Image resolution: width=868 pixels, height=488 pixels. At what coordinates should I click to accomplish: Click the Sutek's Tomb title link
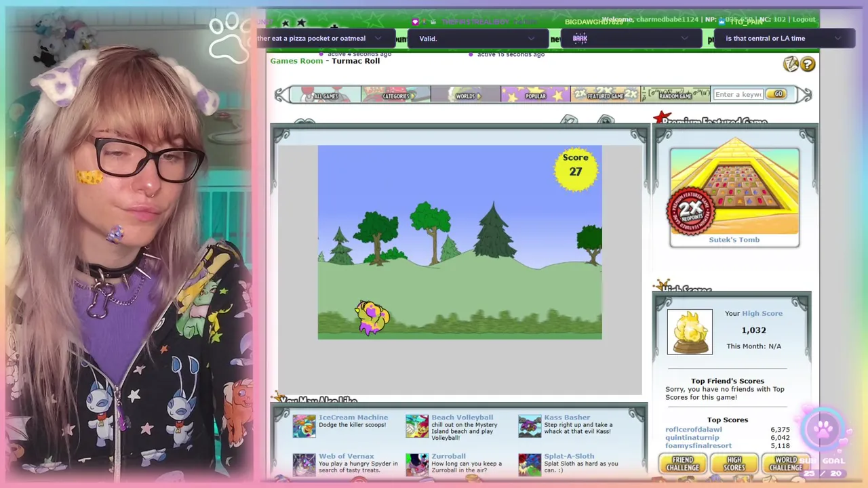(734, 240)
